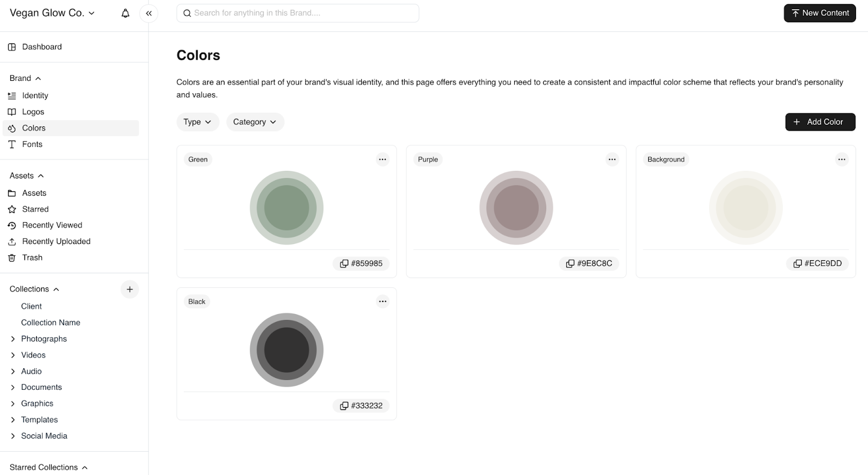Screen dimensions: 868x475
Task: Open the Vegan Glow Co. brand switcher
Action: pyautogui.click(x=52, y=13)
